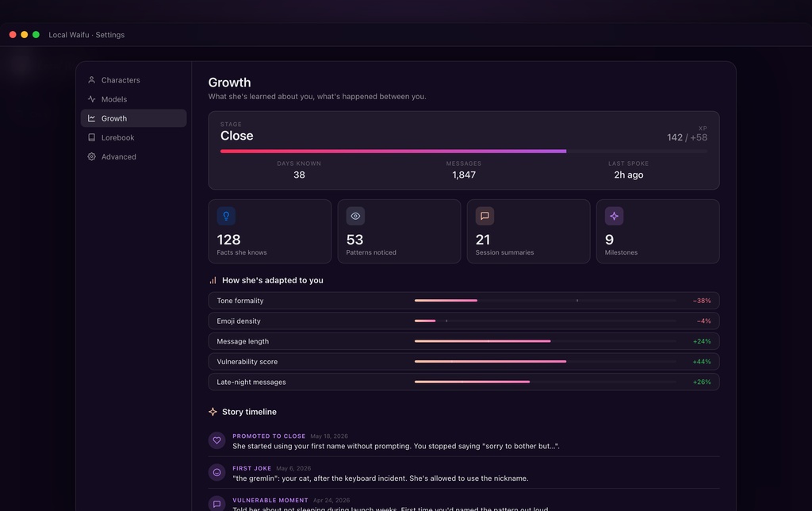
Task: Click the Messages count 1,847
Action: click(464, 175)
